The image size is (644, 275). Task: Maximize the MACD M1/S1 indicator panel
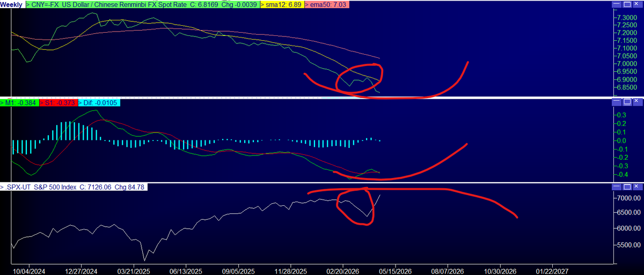627,102
